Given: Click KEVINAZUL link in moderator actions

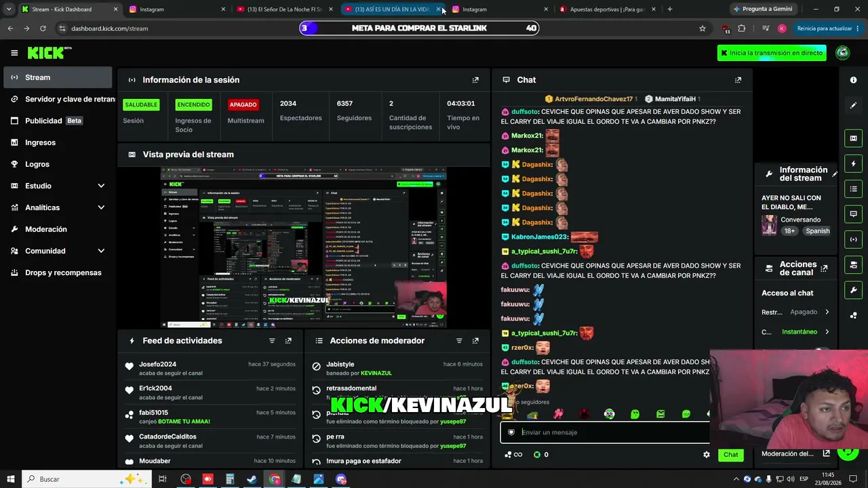Looking at the screenshot, I should (x=376, y=373).
